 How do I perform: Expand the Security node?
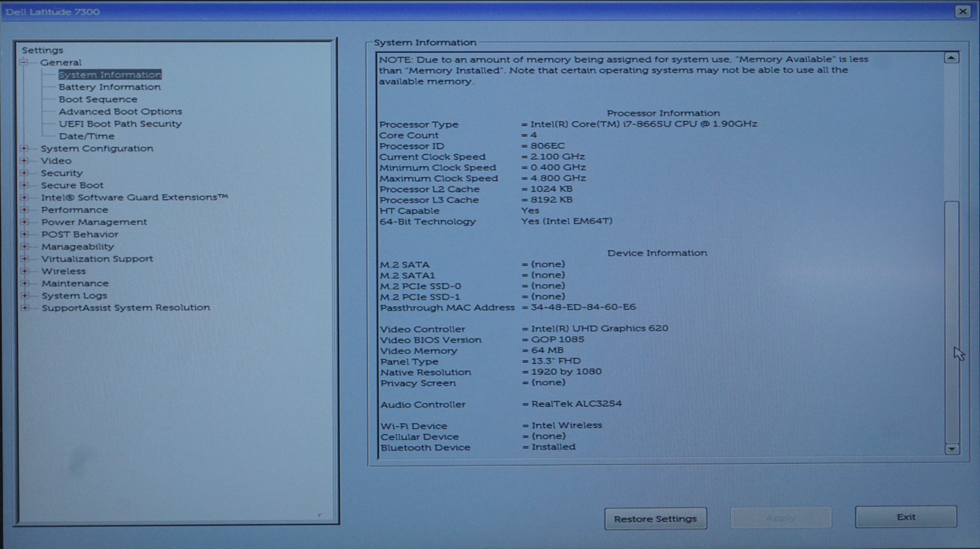click(24, 173)
